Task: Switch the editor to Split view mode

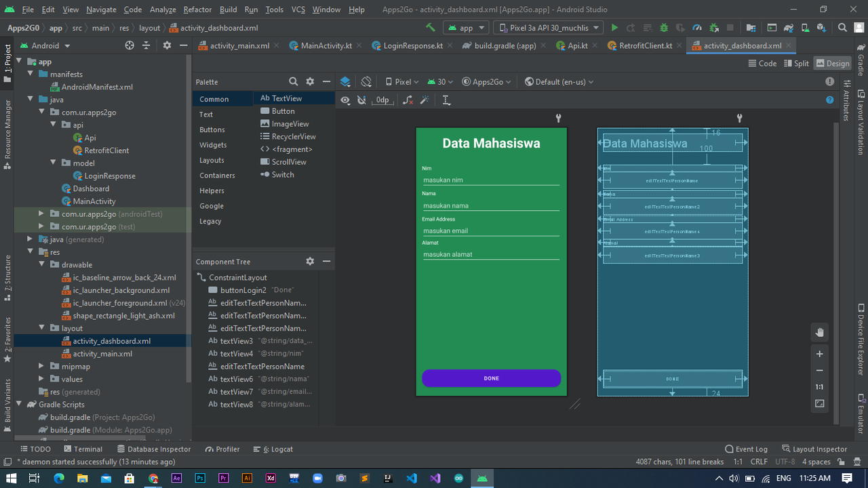Action: point(796,63)
